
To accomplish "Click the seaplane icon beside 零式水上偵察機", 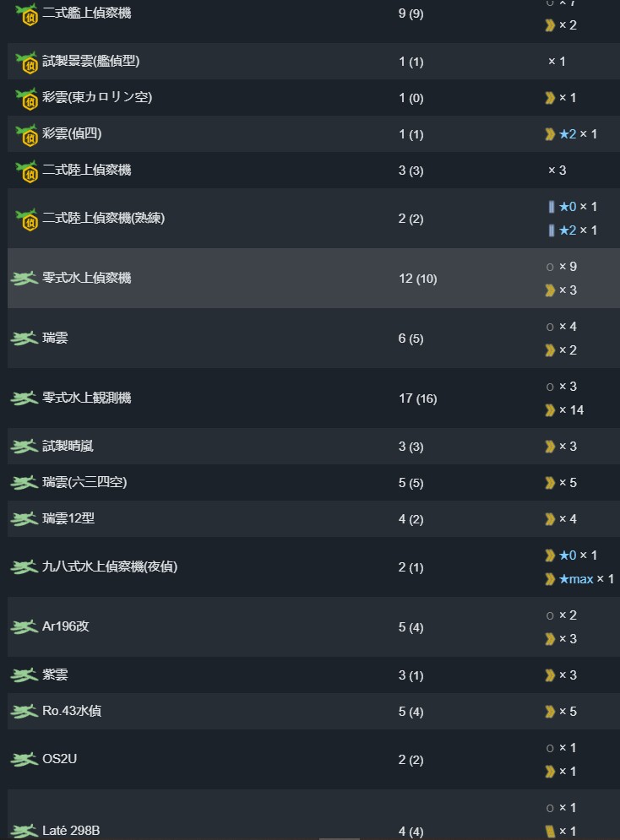I will (x=24, y=279).
